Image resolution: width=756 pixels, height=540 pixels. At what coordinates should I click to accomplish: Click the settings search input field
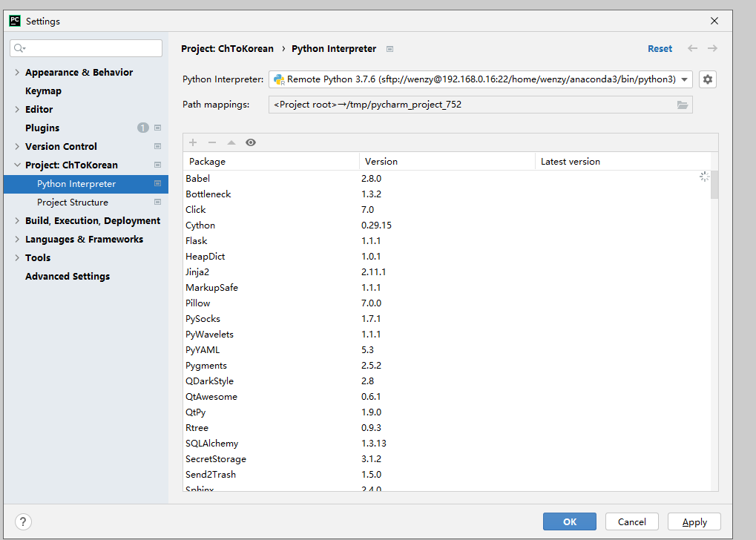point(86,48)
